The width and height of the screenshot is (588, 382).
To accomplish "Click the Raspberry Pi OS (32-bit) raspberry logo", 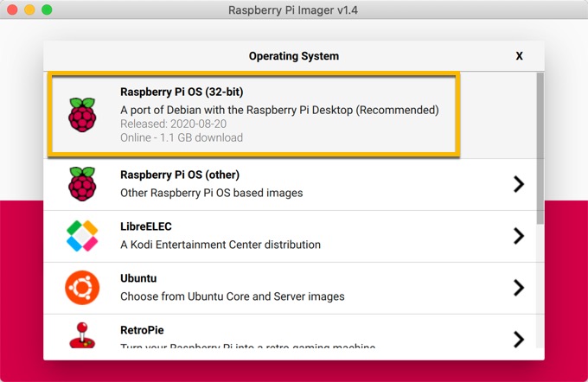I will [x=82, y=115].
